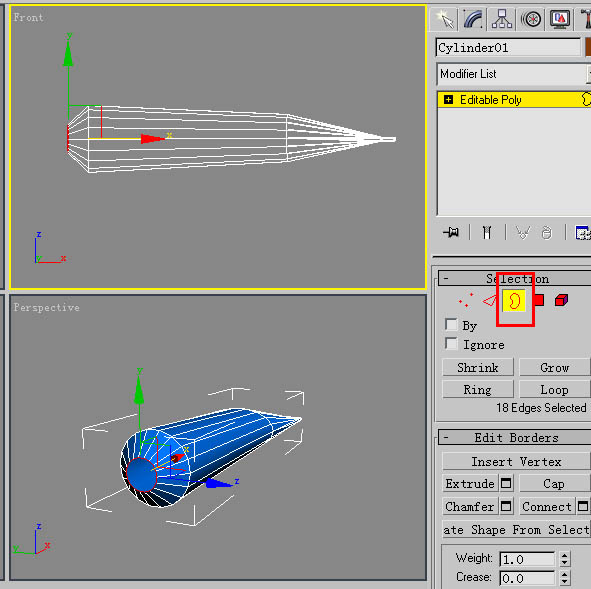Select Polygon sub-object level icon
Image resolution: width=591 pixels, height=589 pixels.
[x=539, y=300]
